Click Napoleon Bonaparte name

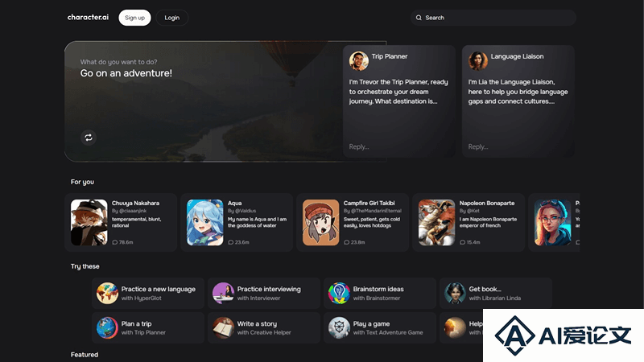487,203
